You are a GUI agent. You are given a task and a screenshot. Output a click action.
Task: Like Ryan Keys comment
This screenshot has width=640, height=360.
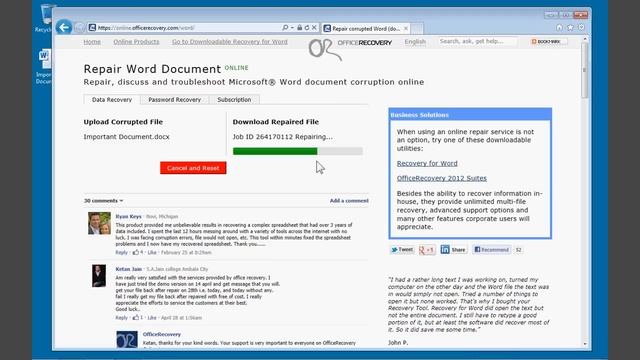(152, 252)
